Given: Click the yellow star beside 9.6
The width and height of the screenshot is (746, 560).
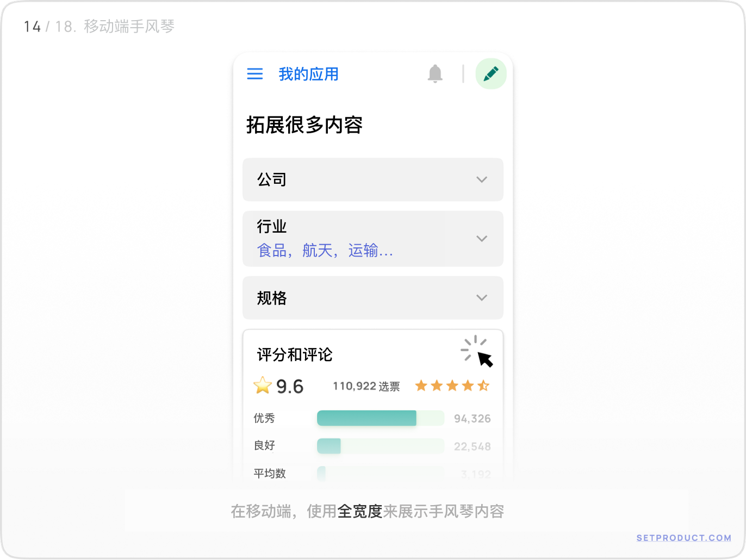Looking at the screenshot, I should 263,385.
